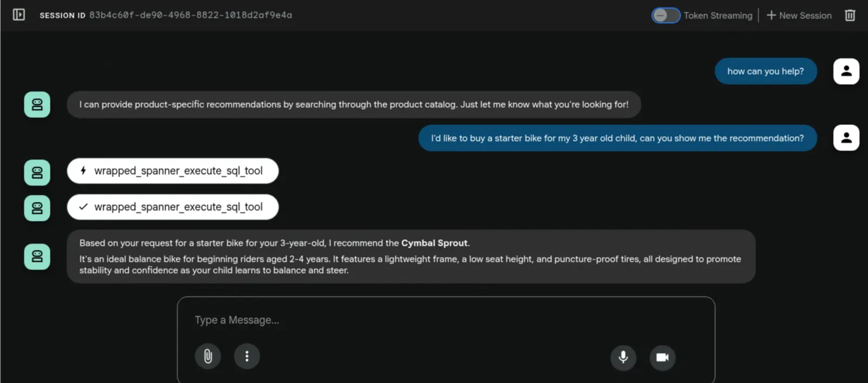Turn on the video camera
This screenshot has height=383, width=868.
coord(662,358)
